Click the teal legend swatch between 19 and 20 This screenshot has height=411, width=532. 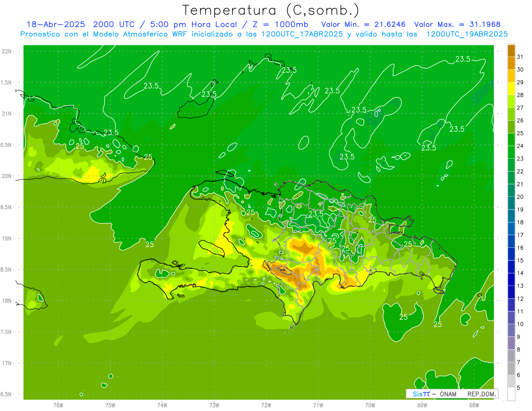pos(512,203)
